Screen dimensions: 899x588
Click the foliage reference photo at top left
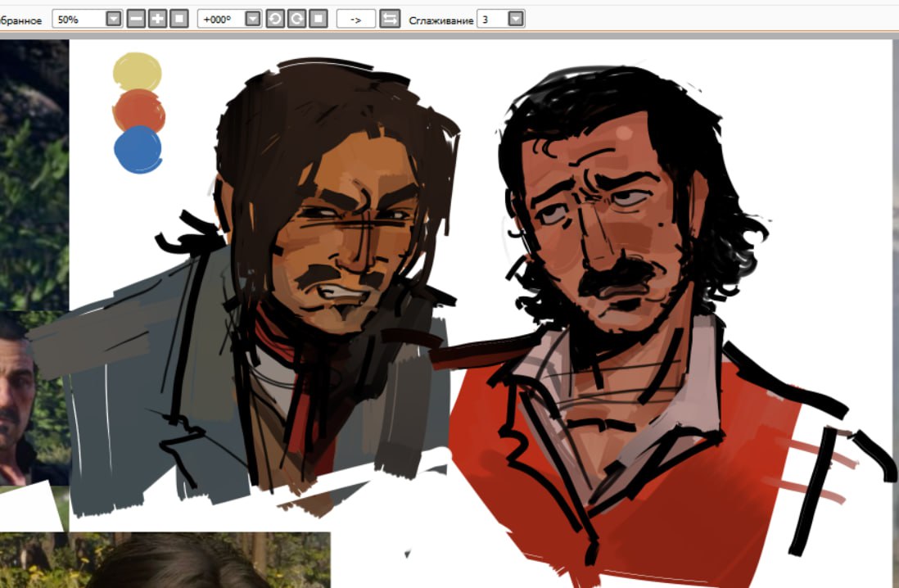click(x=34, y=175)
